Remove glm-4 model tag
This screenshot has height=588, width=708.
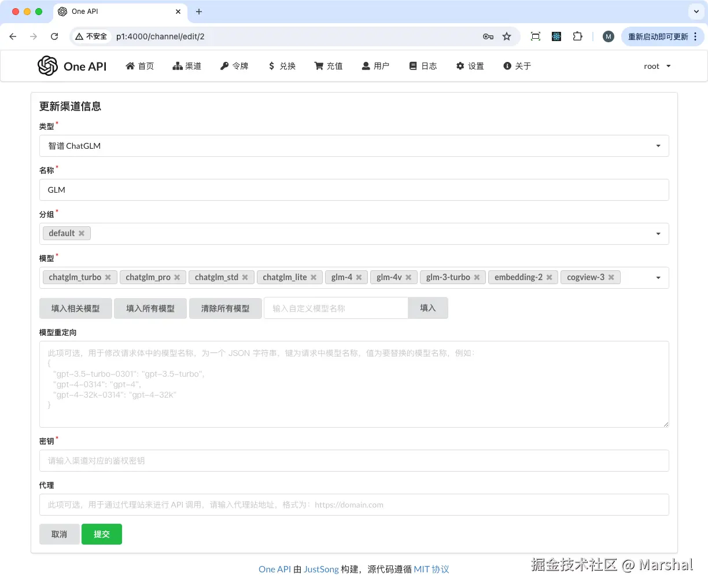click(x=359, y=277)
